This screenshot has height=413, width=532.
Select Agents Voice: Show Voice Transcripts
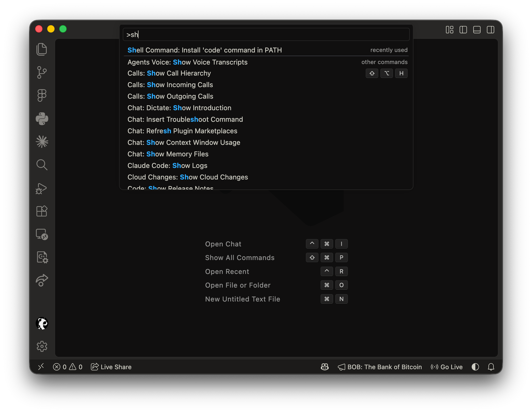[x=266, y=62]
